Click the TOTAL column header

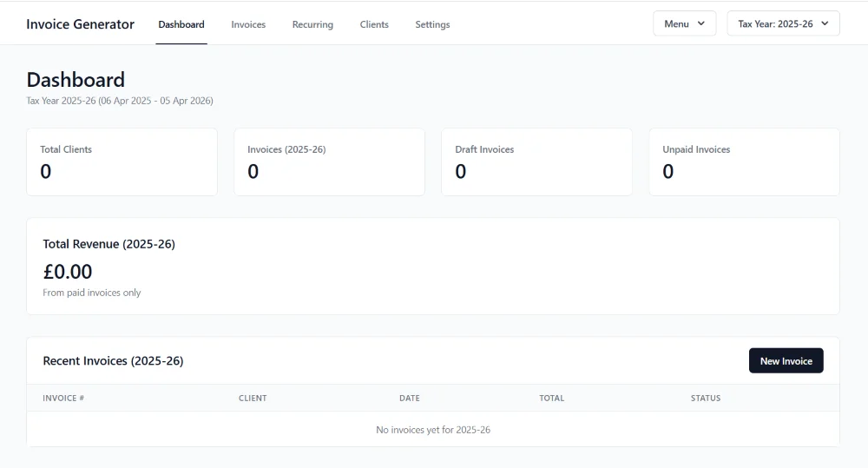552,398
